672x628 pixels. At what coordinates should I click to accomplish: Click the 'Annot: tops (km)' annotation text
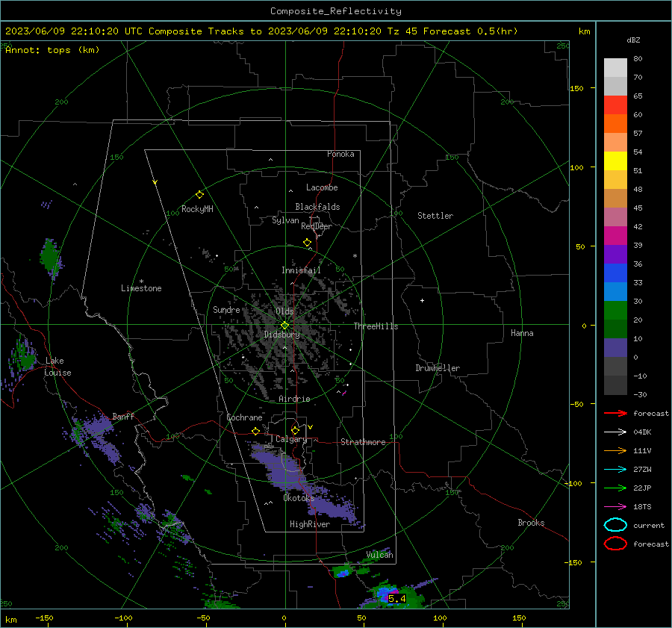tap(52, 50)
